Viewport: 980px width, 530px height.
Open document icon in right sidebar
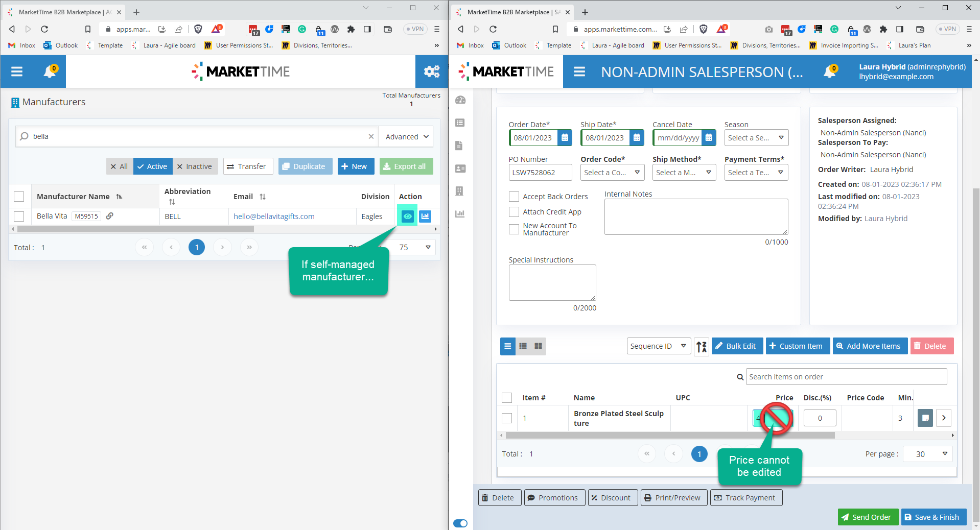click(459, 146)
